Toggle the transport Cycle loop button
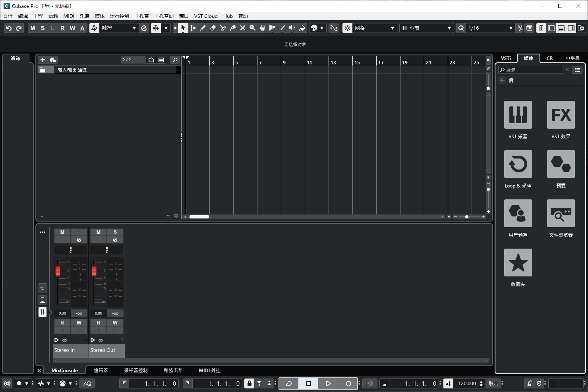 289,383
